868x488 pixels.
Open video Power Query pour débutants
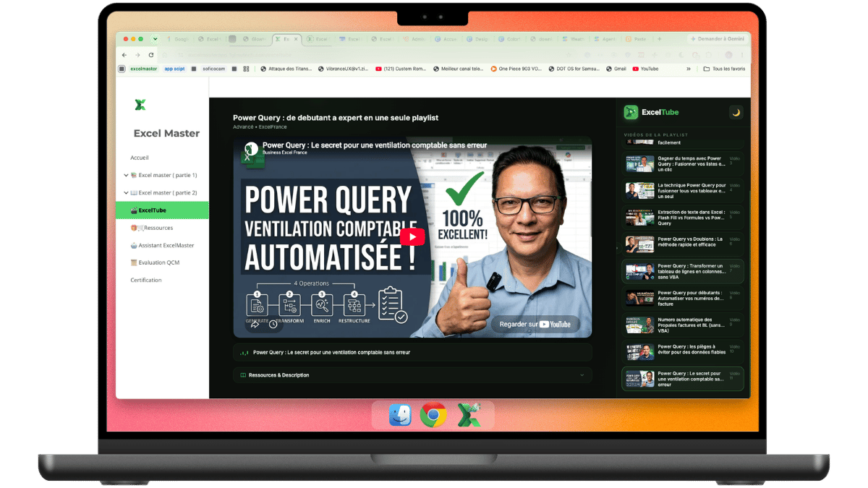(682, 299)
